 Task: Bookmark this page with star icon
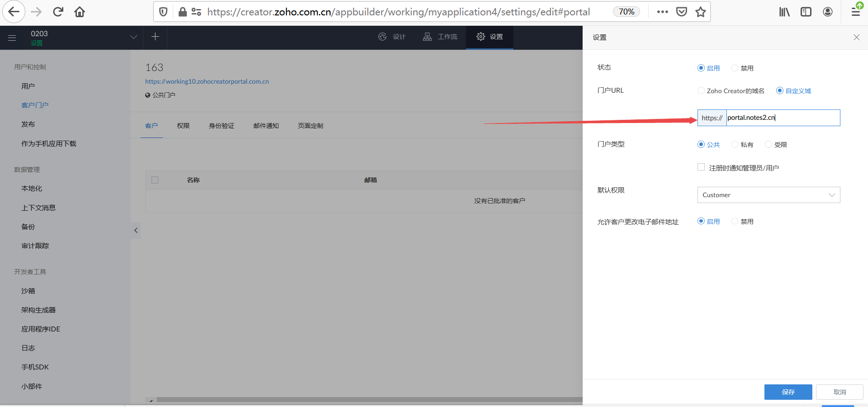point(701,12)
